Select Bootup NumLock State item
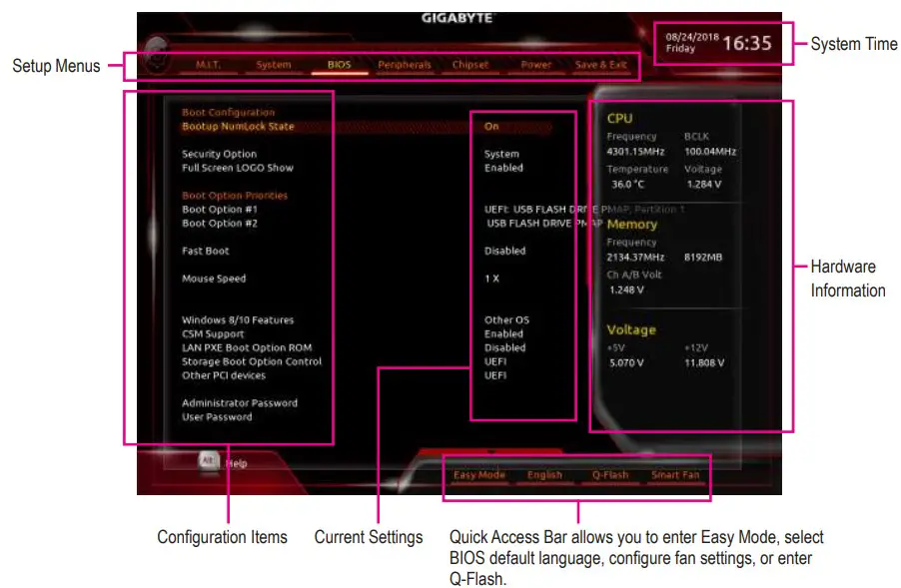The height and width of the screenshot is (588, 901). (238, 127)
